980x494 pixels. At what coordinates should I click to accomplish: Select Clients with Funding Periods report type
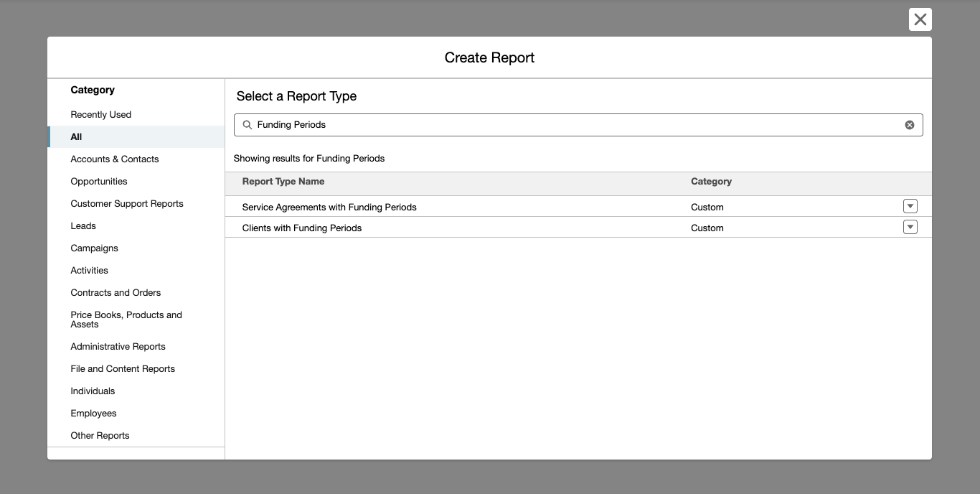[302, 228]
